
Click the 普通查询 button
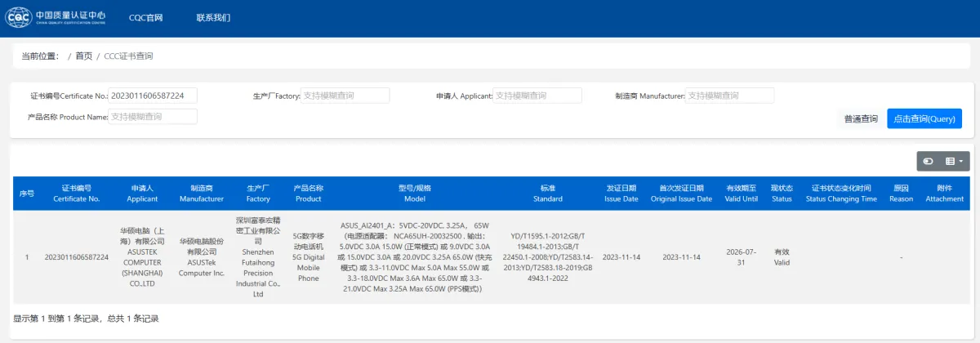coord(861,119)
